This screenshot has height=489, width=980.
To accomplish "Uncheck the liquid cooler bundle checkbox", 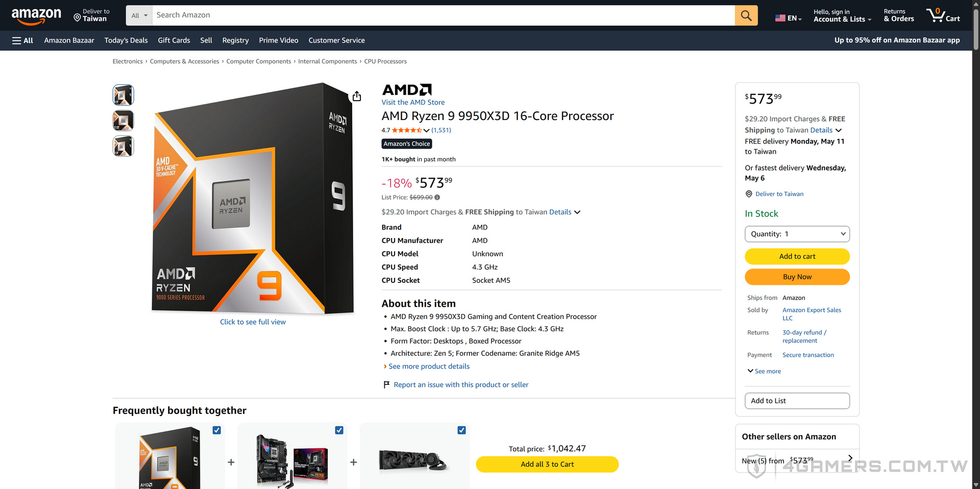I will tap(461, 430).
